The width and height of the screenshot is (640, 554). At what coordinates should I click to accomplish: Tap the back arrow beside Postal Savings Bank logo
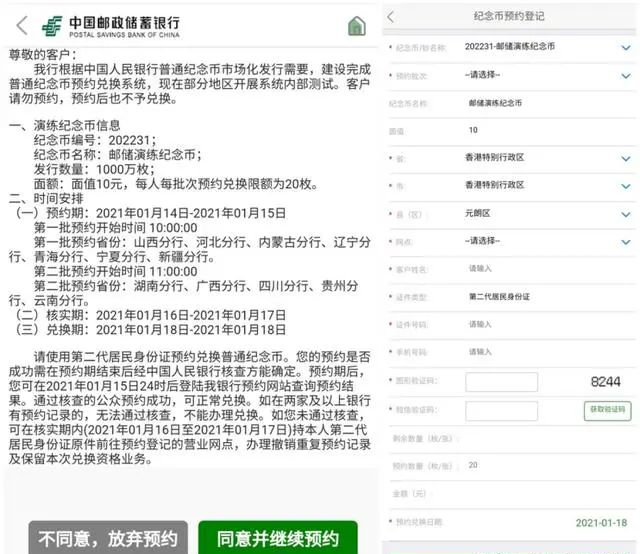pyautogui.click(x=22, y=26)
